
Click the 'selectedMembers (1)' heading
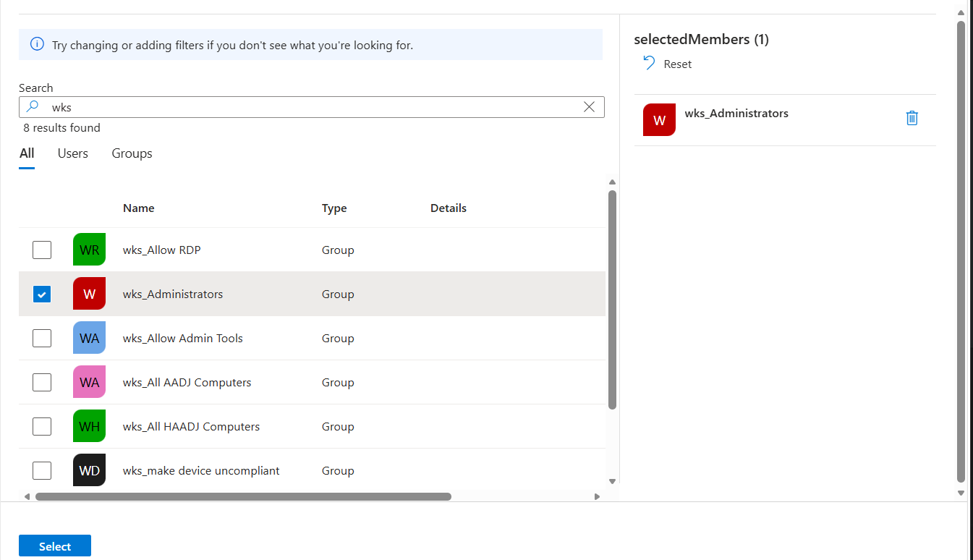click(x=701, y=39)
